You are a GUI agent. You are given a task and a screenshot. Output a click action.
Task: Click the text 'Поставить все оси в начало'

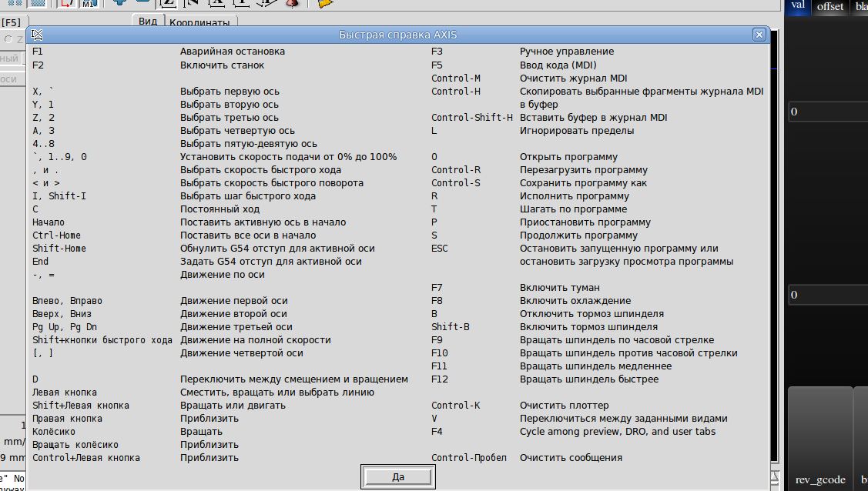pos(248,235)
